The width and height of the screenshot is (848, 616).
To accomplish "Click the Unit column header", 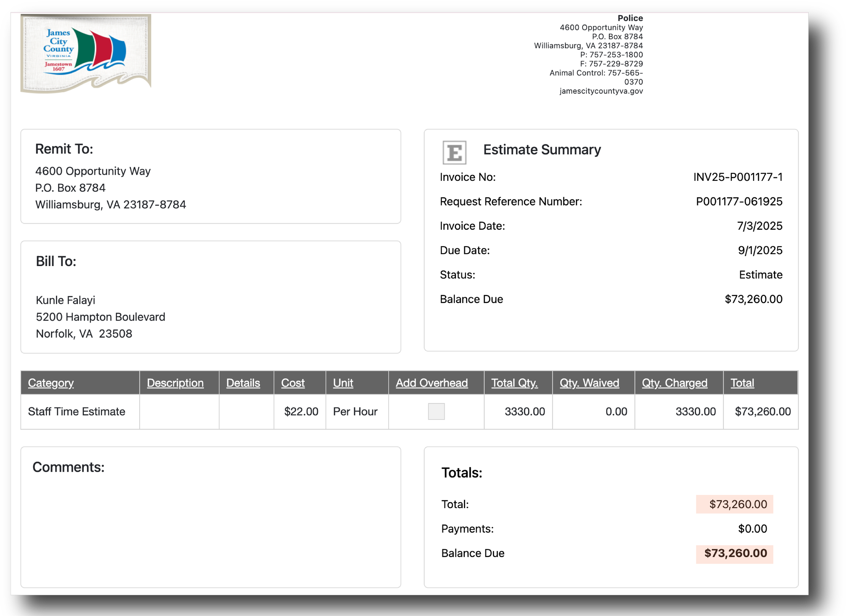I will (x=343, y=382).
